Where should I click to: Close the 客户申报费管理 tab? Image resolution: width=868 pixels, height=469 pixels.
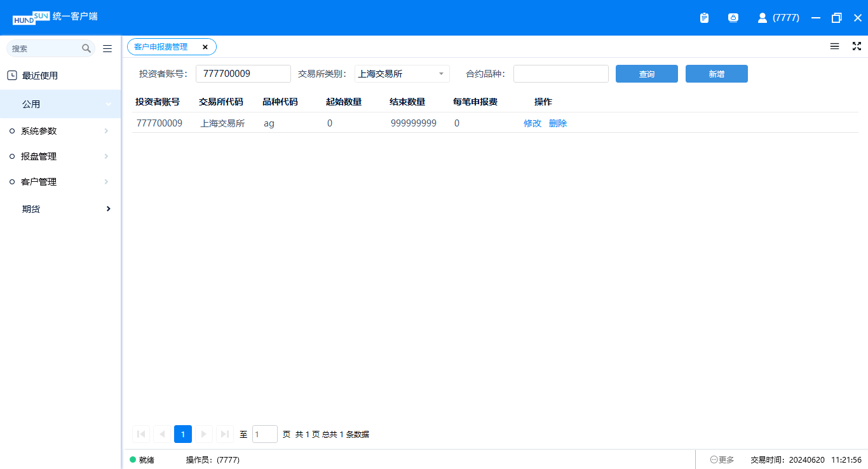click(205, 47)
